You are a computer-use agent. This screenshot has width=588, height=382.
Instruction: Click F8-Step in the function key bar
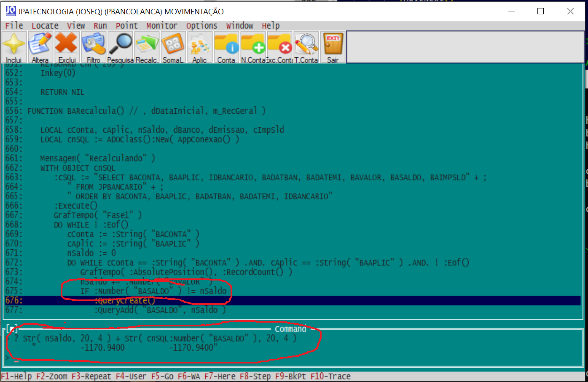(255, 376)
